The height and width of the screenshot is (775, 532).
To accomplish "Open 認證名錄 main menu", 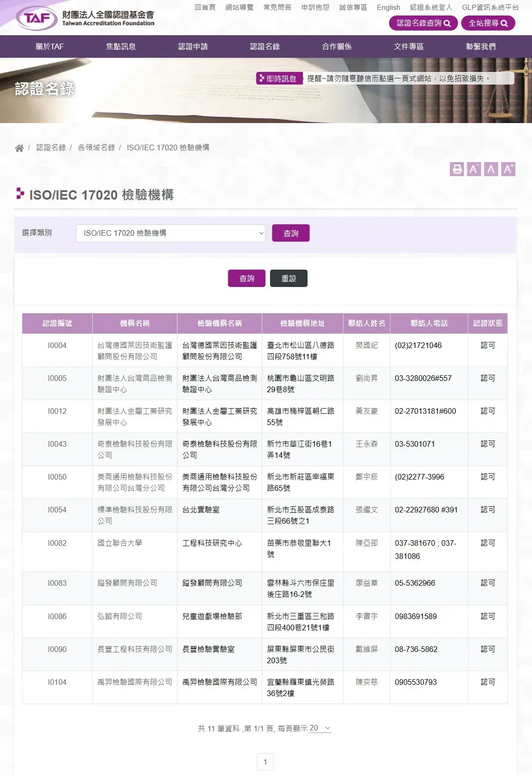I will 265,46.
